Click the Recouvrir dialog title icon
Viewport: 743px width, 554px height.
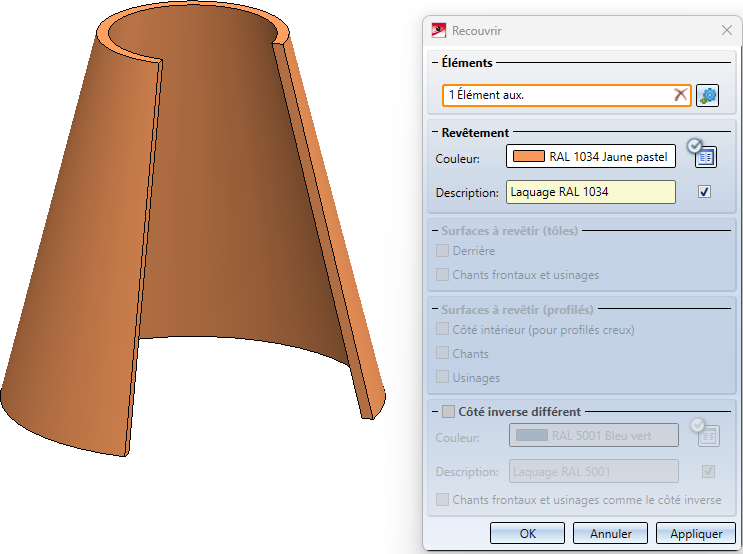[439, 30]
